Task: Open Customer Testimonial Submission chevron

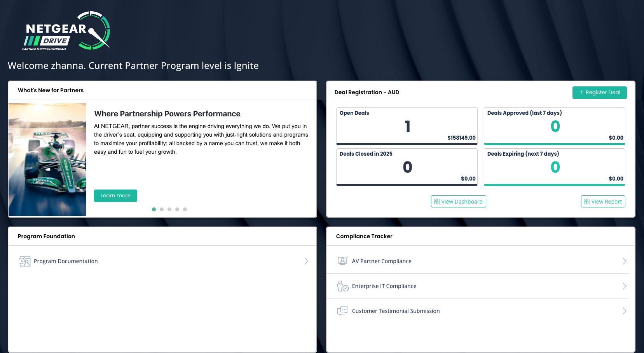Action: coord(625,311)
